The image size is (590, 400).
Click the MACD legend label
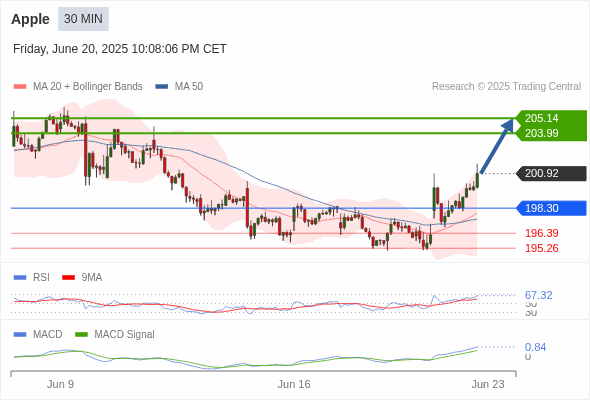coord(48,335)
